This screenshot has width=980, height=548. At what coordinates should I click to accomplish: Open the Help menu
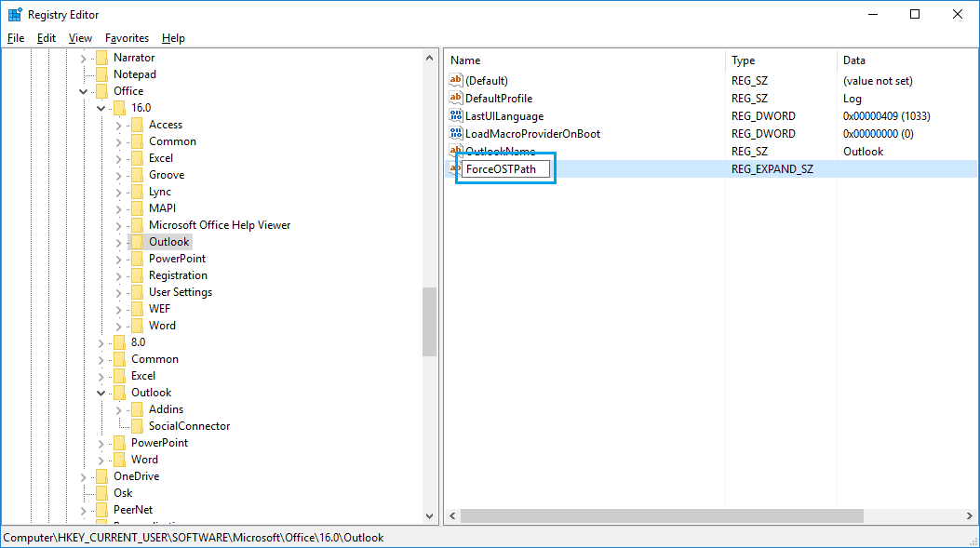point(173,38)
